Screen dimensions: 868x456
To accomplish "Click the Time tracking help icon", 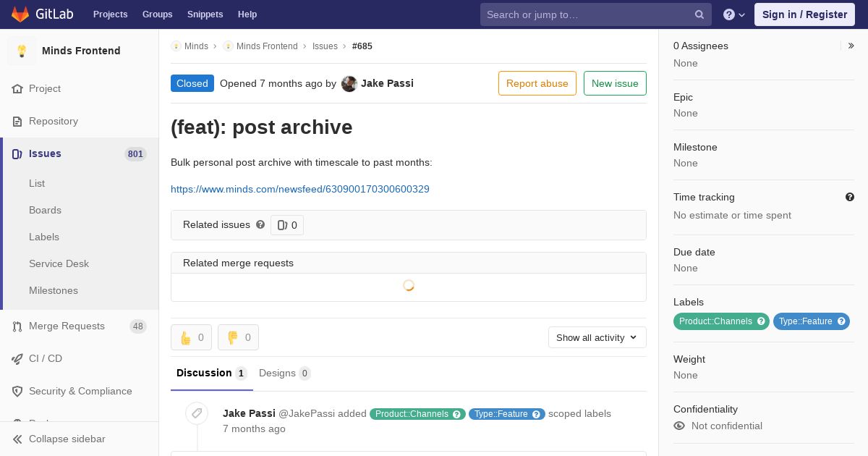I will (x=850, y=197).
